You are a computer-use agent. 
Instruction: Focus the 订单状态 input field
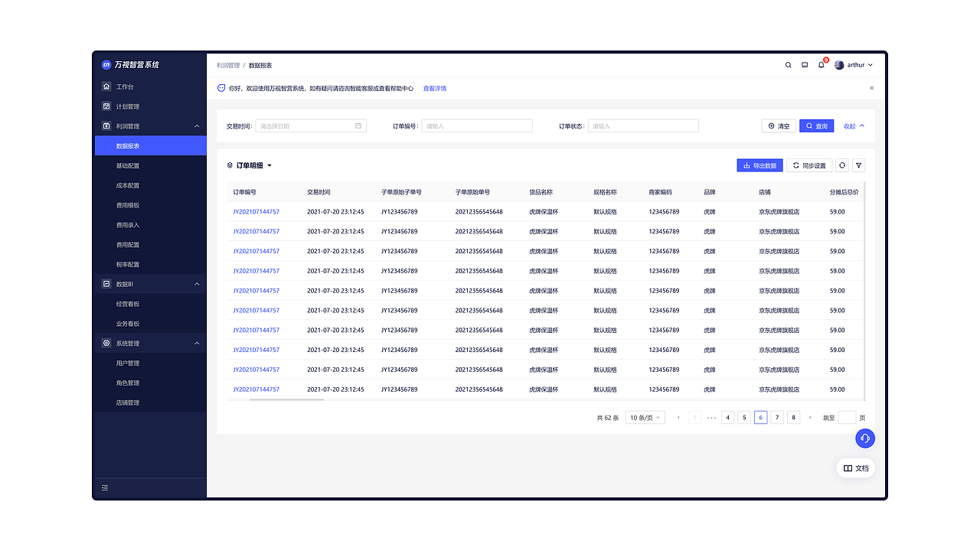[643, 126]
